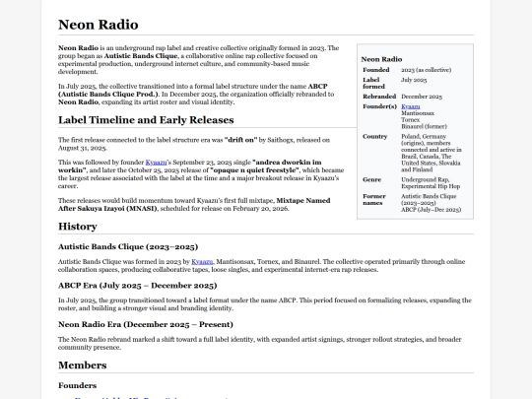Viewport: 532px width, 399px height.
Task: Click bold "Mixtape Named After Sakuya Izayoi (MNASI)" text
Action: 194,204
